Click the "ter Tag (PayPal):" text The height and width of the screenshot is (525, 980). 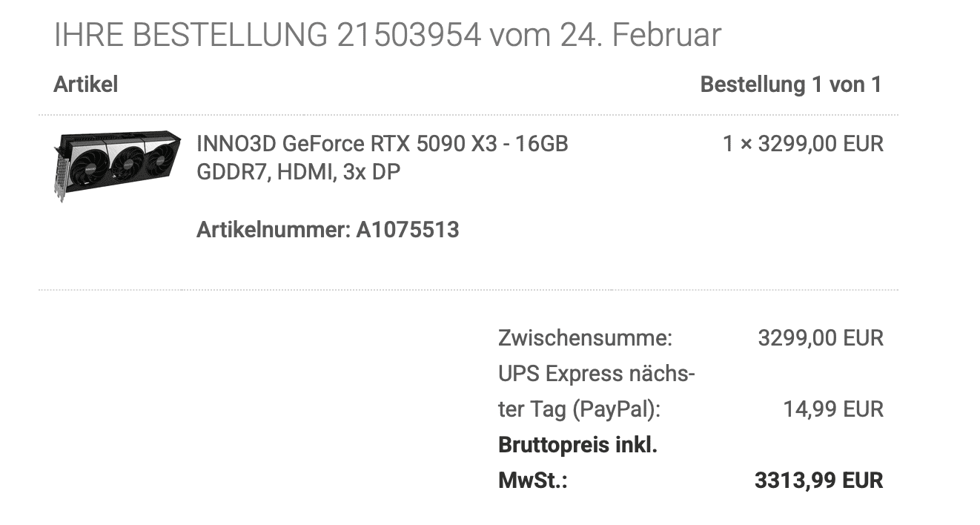tap(579, 409)
